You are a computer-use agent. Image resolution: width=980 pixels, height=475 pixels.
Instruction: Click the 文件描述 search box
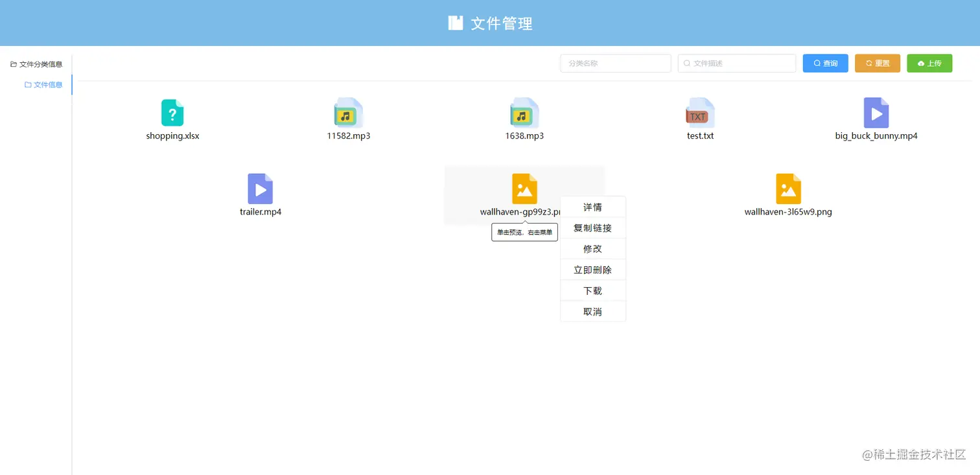[736, 63]
